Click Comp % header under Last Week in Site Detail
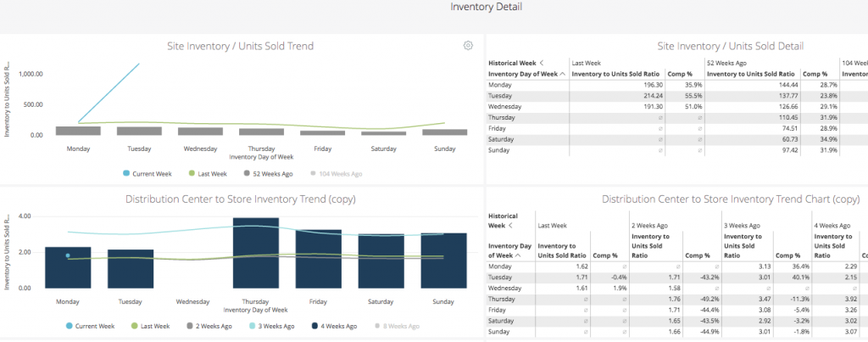This screenshot has height=342, width=868. (679, 74)
